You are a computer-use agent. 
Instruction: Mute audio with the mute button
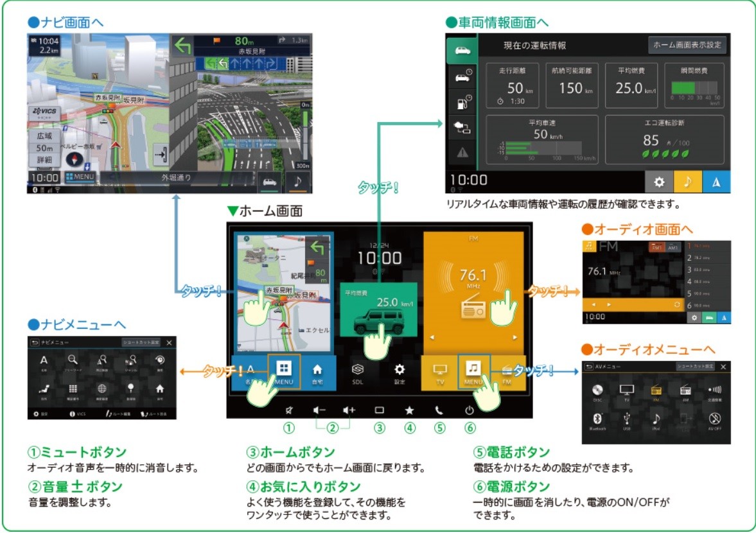coord(290,410)
